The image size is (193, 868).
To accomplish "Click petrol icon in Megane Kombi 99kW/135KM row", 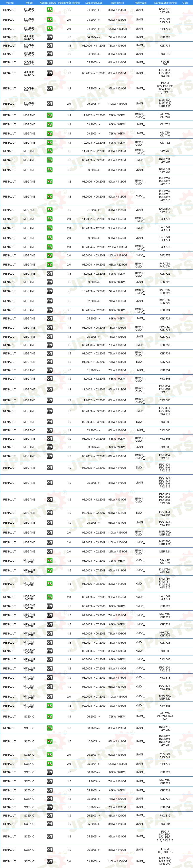I will [x=50, y=597].
